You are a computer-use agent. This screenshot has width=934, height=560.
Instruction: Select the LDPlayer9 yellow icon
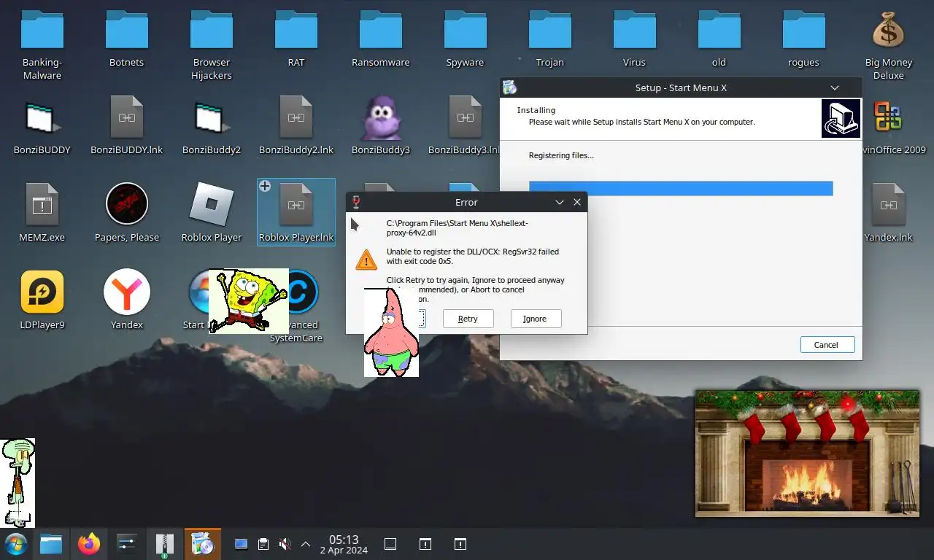pos(42,292)
